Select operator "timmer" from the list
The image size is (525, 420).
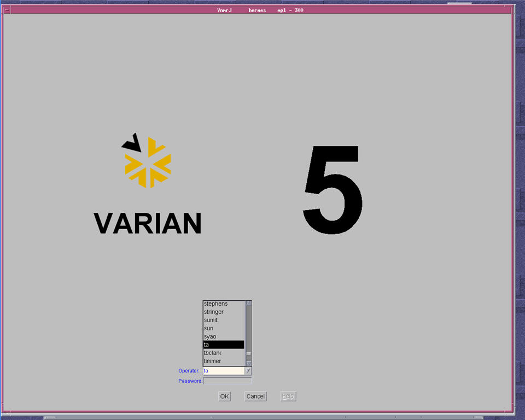[224, 361]
